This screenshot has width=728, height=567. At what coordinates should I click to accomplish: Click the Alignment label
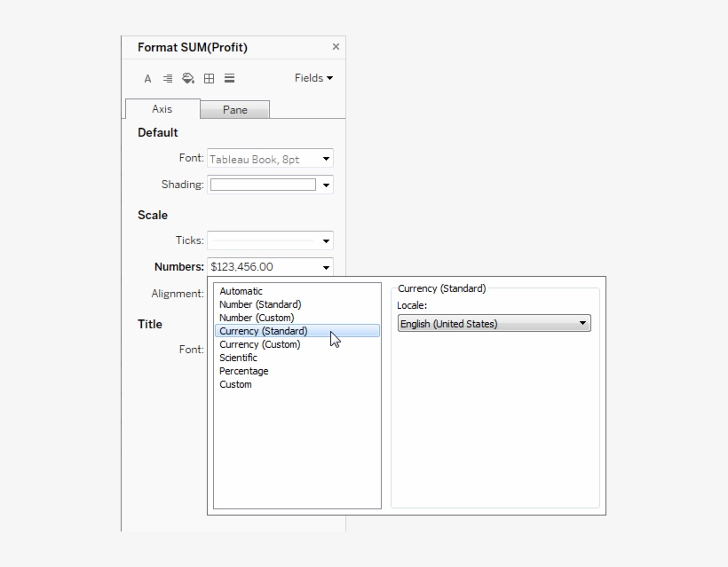click(178, 294)
